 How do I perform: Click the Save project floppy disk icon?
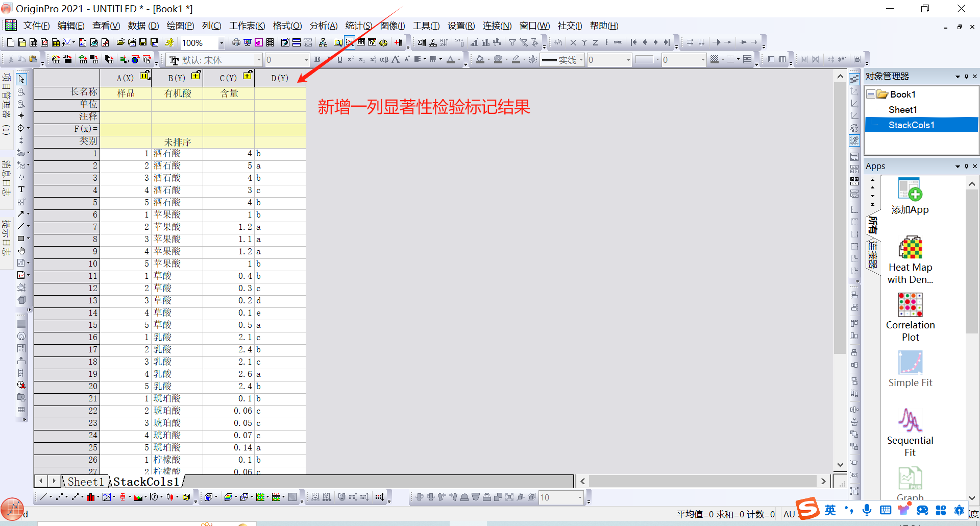(x=143, y=42)
